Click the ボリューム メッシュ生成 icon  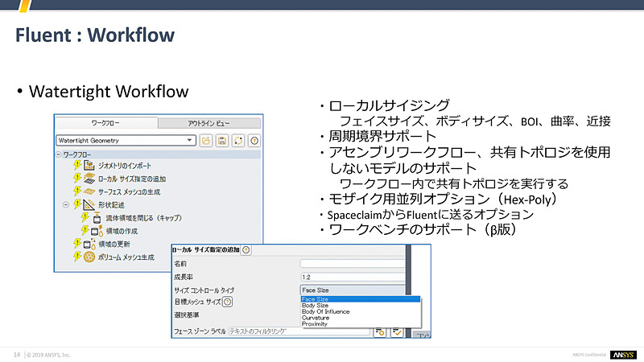coord(89,257)
